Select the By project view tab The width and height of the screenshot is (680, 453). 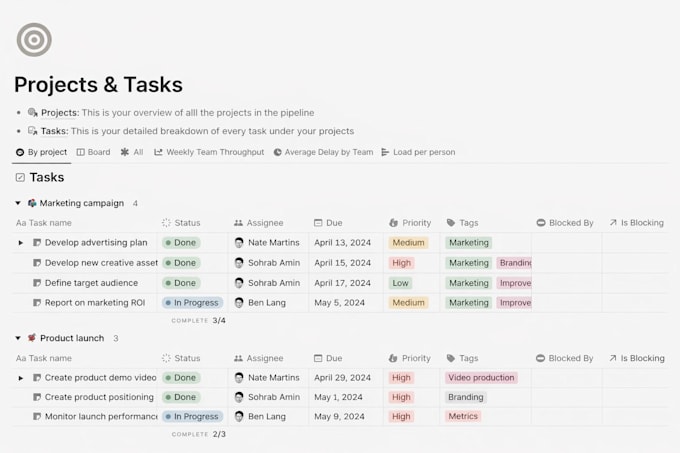click(x=42, y=152)
